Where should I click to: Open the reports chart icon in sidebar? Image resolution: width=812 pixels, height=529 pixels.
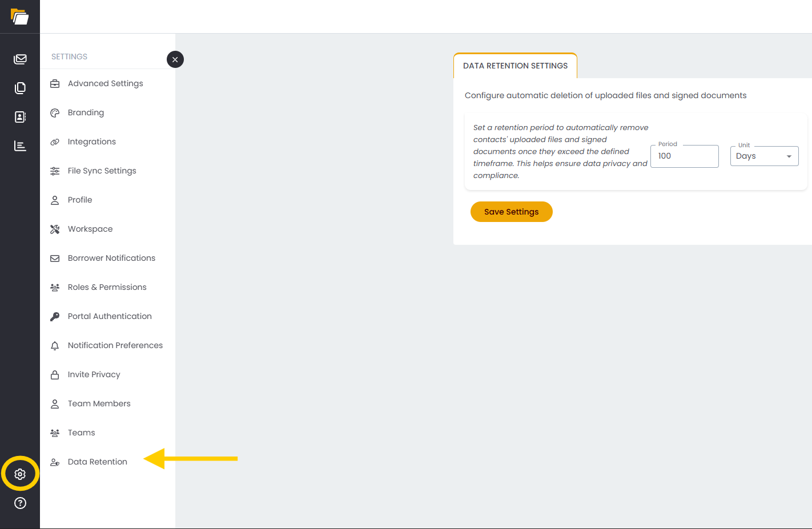click(20, 146)
